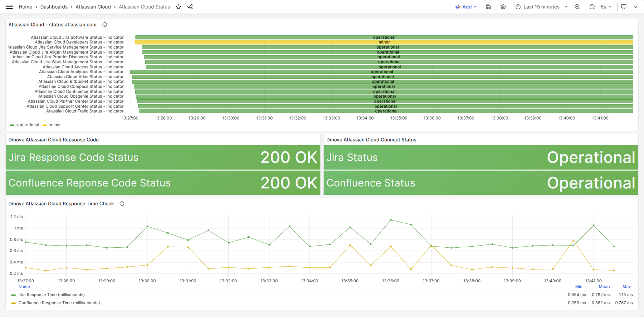Image resolution: width=644 pixels, height=317 pixels.
Task: Click the Access Status Indicator label
Action: (x=83, y=67)
